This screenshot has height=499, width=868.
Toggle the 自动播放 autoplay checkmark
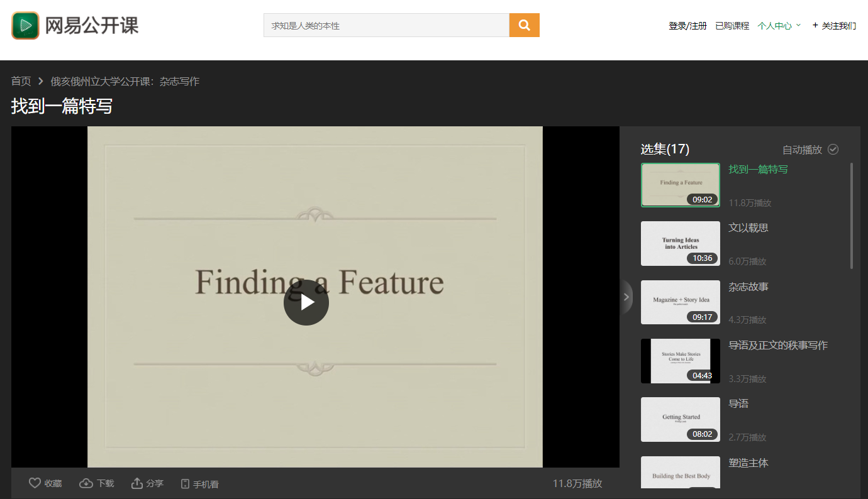833,149
